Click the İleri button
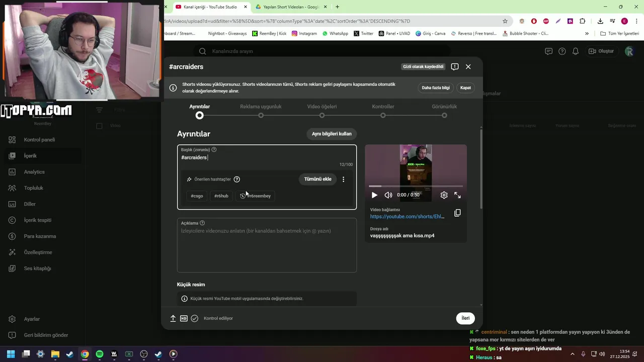This screenshot has height=362, width=644. pyautogui.click(x=465, y=318)
